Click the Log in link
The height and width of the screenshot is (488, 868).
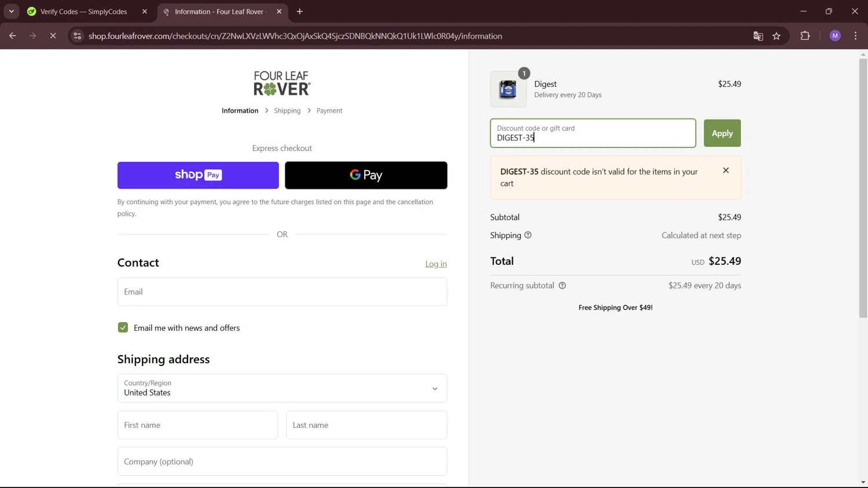(x=436, y=264)
